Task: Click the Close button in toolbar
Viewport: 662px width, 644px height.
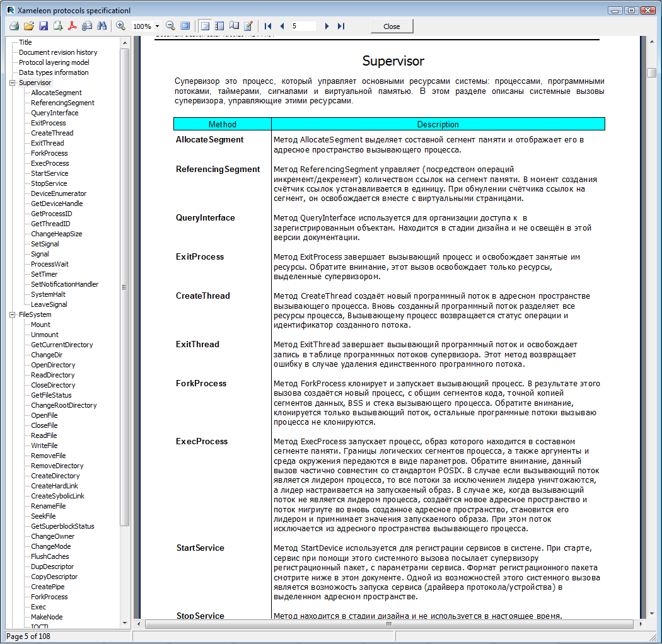Action: 392,26
